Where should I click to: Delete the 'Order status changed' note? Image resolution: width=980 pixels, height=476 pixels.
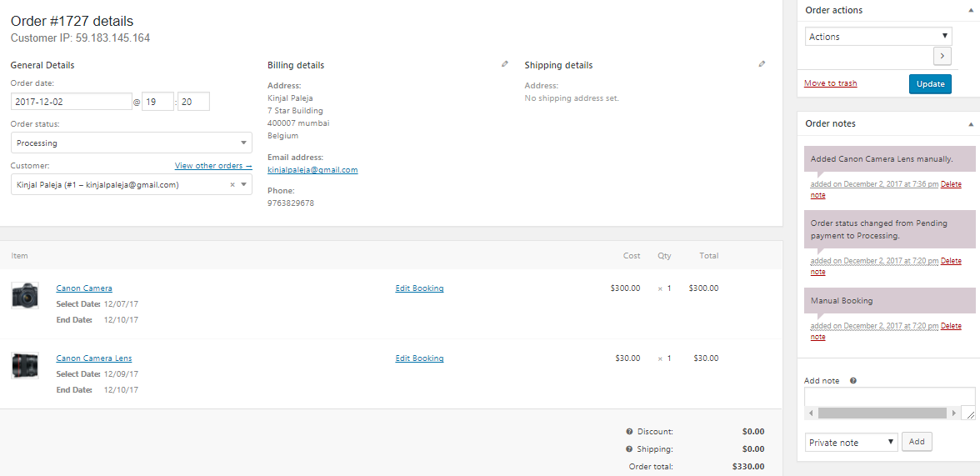[951, 261]
